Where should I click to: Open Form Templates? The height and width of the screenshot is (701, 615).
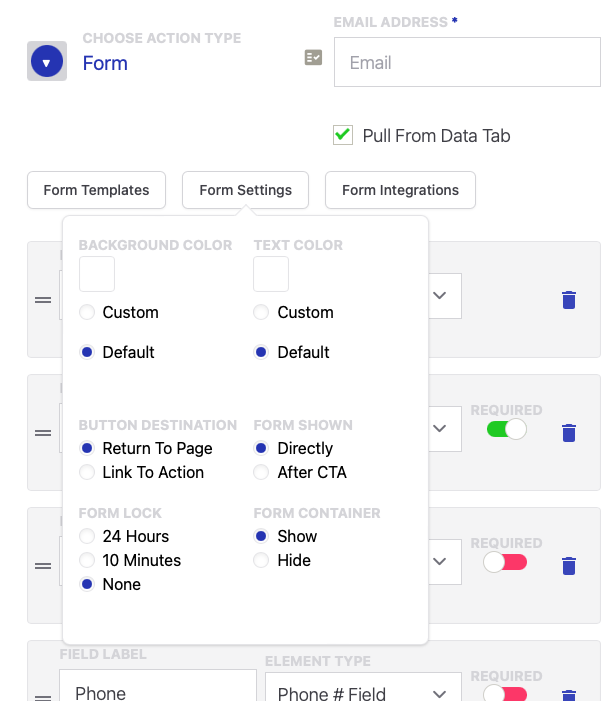click(x=96, y=190)
